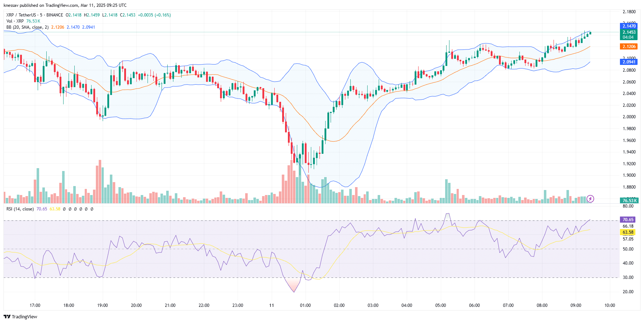Click 2.0941 value in BB legend

[x=89, y=27]
